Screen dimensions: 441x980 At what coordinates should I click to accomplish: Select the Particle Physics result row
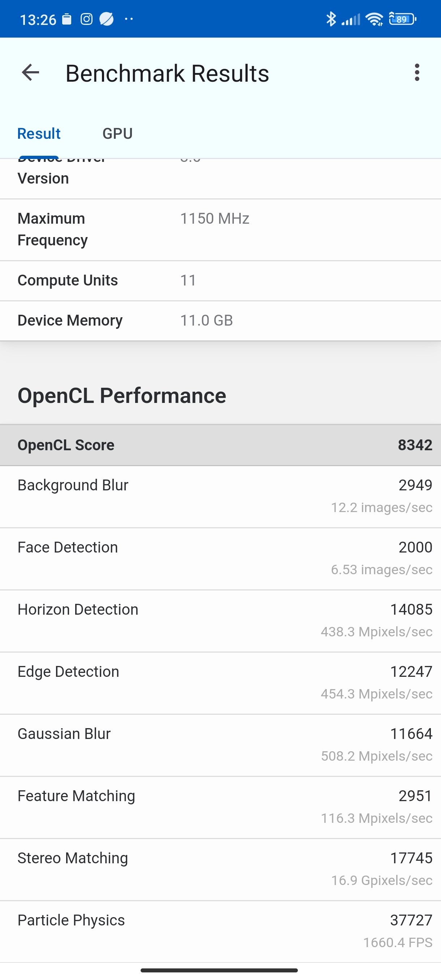(221, 931)
